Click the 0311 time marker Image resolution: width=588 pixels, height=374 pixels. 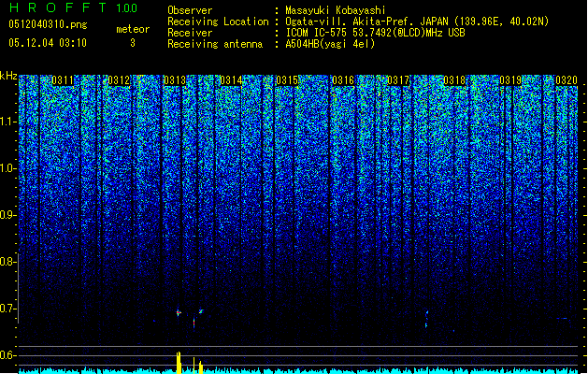pos(63,80)
